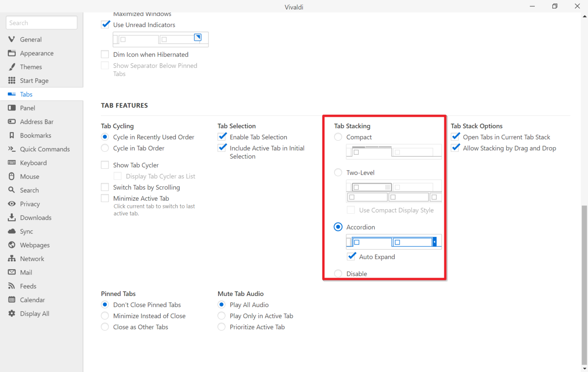Disable Auto Expand for accordion stacks

(351, 256)
